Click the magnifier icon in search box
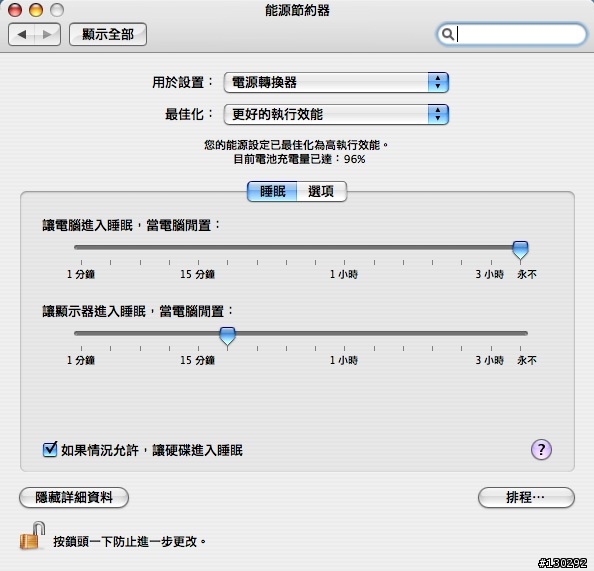594x571 pixels. click(448, 34)
